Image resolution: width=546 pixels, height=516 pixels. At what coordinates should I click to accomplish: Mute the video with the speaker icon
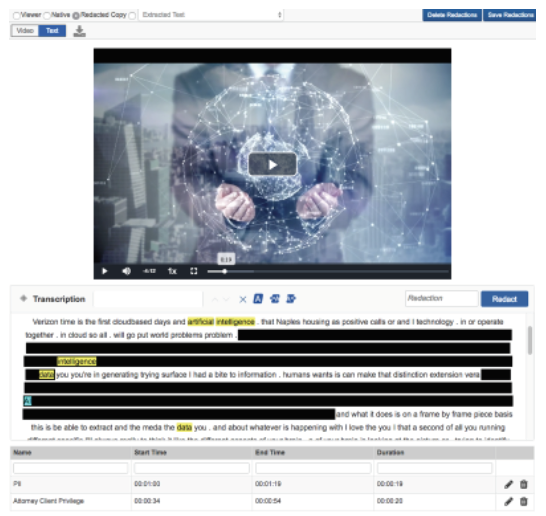(x=126, y=271)
